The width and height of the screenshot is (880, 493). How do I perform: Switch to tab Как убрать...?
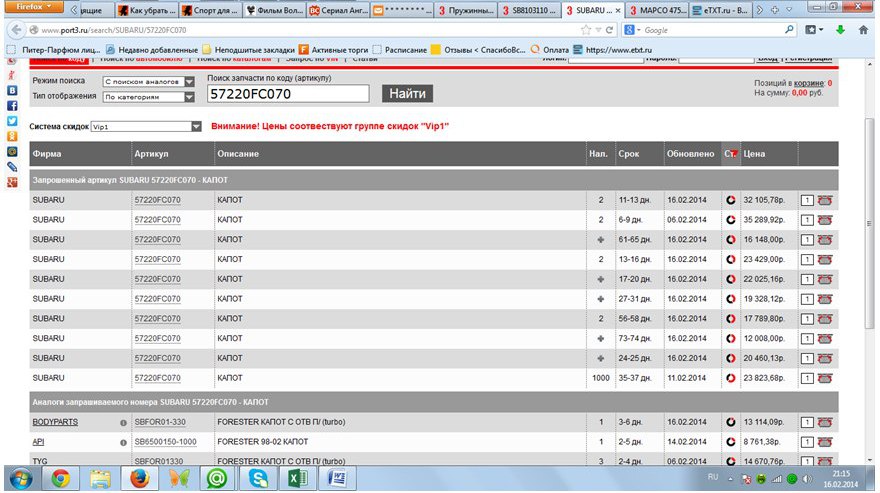147,10
